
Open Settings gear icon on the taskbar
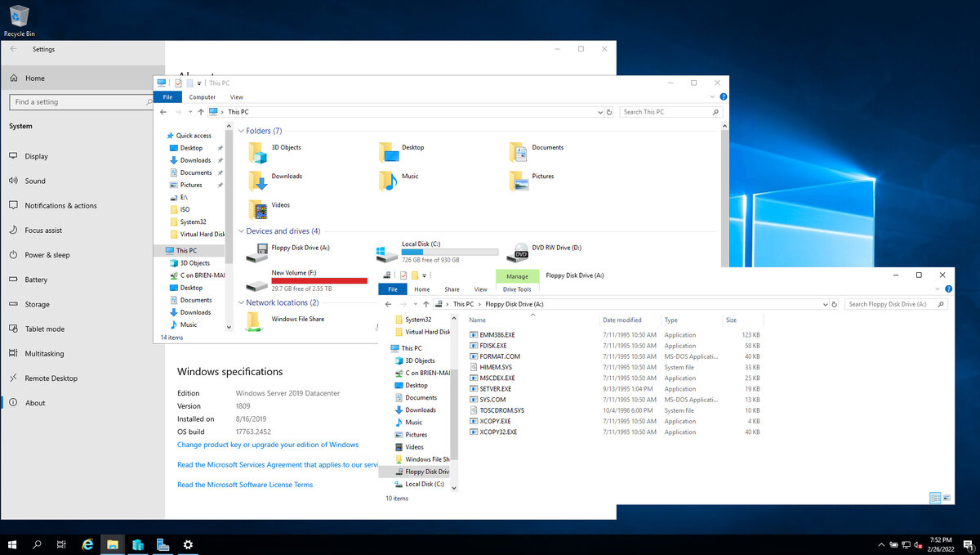coord(188,544)
